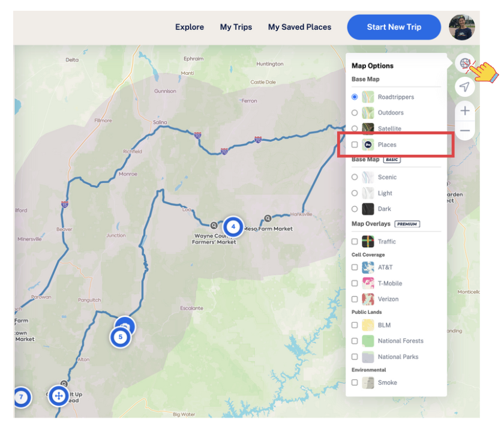Image resolution: width=504 pixels, height=426 pixels.
Task: Click the Panguitch town label
Action: coord(89,300)
